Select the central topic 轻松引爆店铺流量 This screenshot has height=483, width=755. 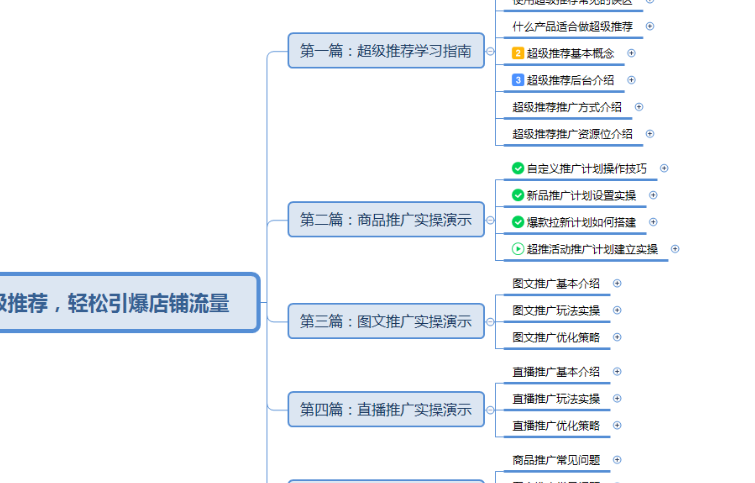pos(129,303)
